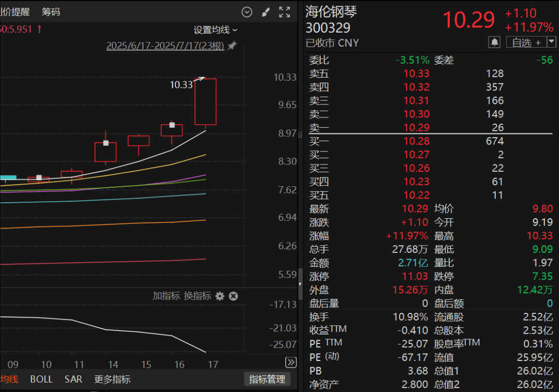The height and width of the screenshot is (392, 559).
Task: Pin the date range with the pushpin icon
Action: tap(232, 46)
